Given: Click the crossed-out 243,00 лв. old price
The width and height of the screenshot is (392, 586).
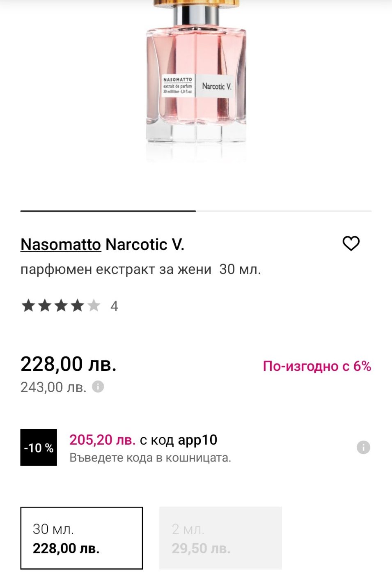Looking at the screenshot, I should [53, 387].
